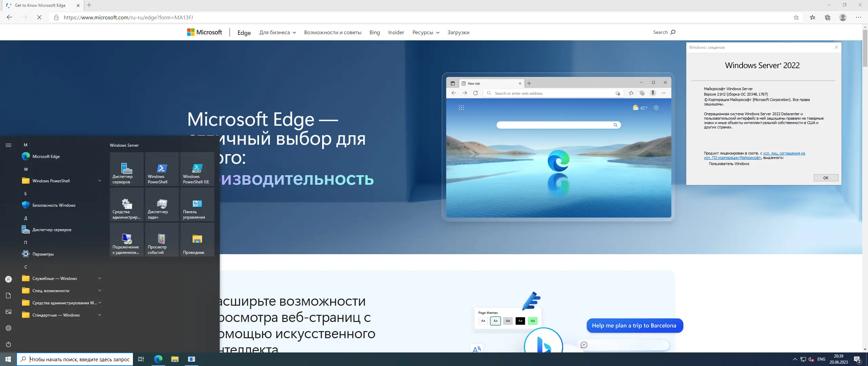This screenshot has width=868, height=366.
Task: Open the Event Viewer tile
Action: click(162, 240)
